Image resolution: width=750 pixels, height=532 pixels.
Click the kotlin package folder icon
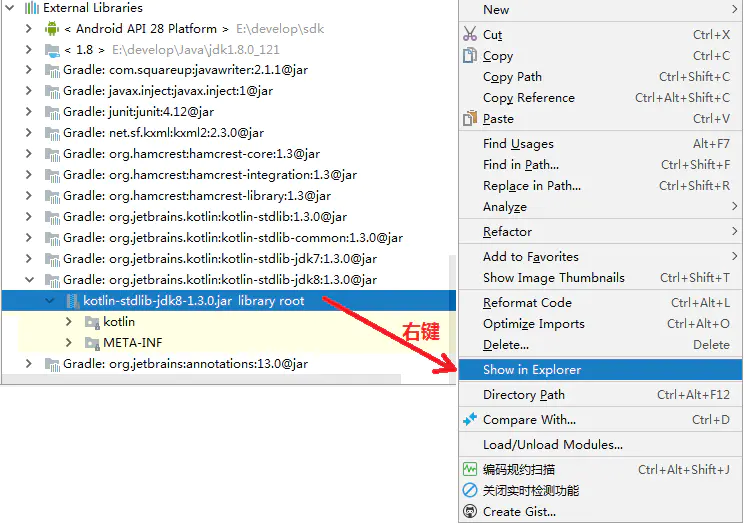point(92,322)
